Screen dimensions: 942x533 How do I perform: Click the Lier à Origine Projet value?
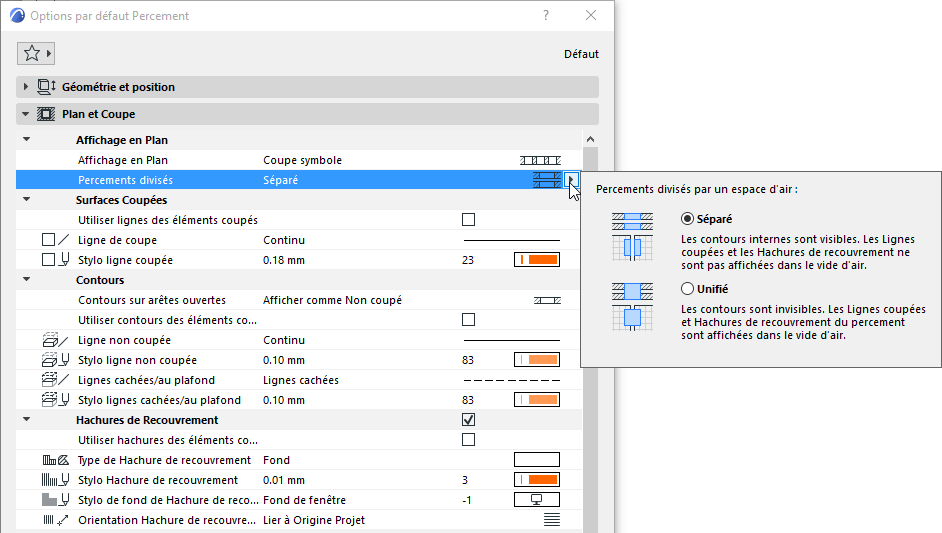click(314, 520)
